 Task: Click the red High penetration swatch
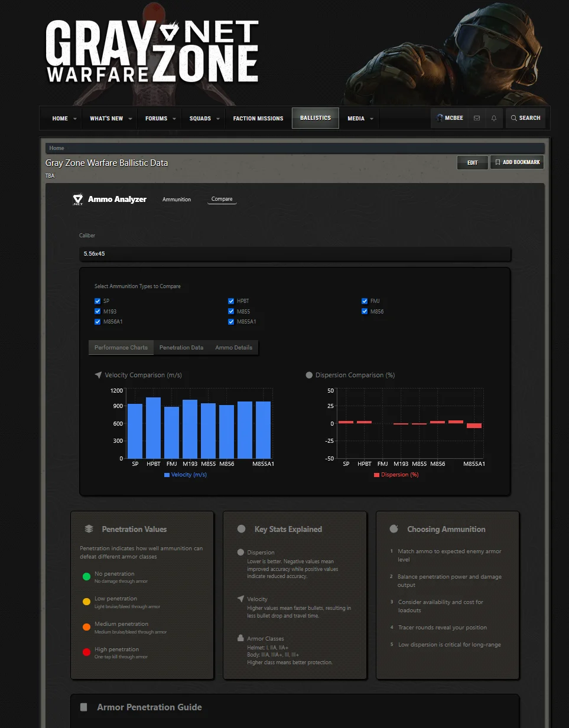click(86, 652)
